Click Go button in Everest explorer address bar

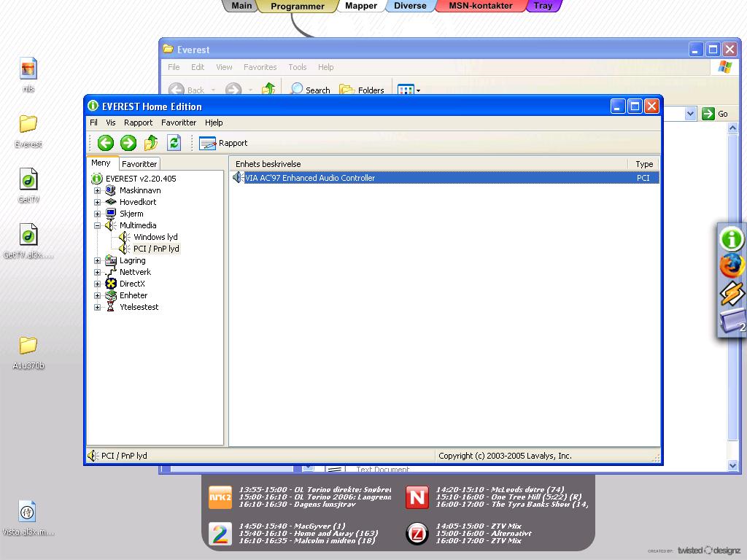[715, 113]
